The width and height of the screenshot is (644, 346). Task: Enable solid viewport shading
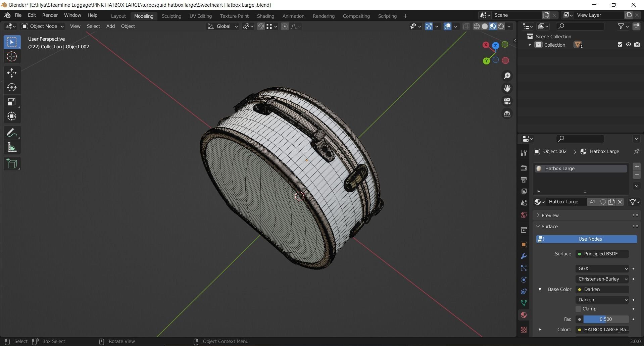485,27
